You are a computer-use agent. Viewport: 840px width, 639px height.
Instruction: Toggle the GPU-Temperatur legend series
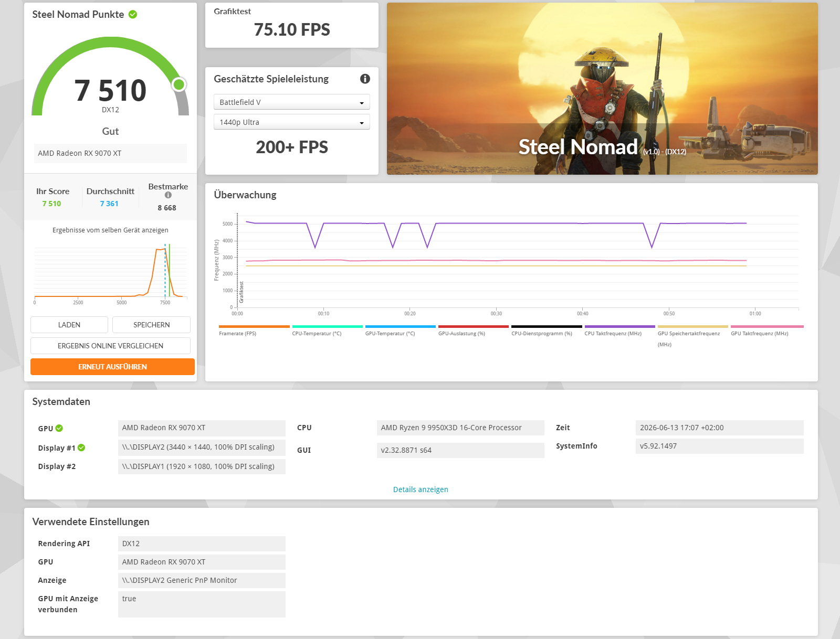tap(401, 330)
